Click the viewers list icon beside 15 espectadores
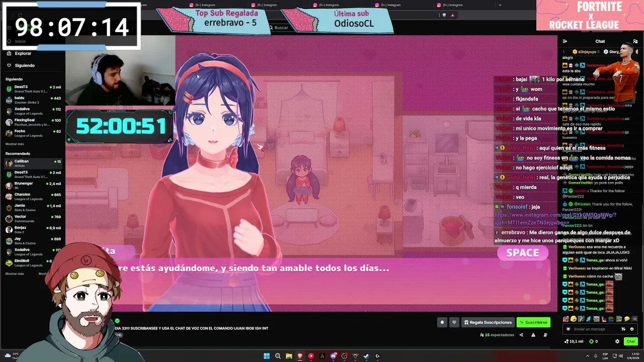The width and height of the screenshot is (644, 362). point(481,335)
